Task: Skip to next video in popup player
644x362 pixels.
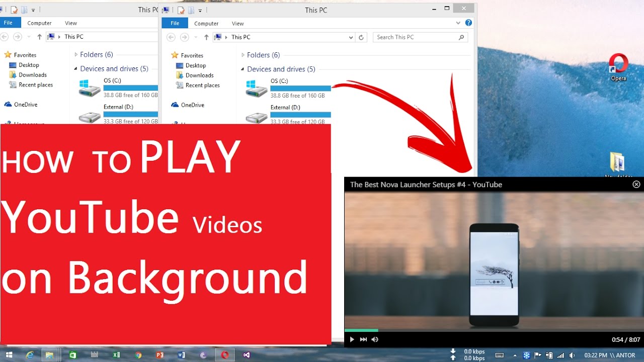Action: click(x=363, y=340)
